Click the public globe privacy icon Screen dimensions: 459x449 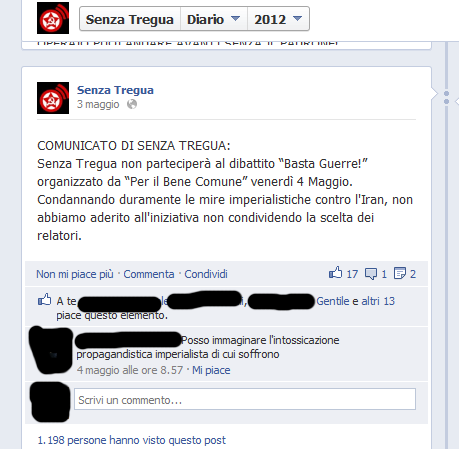132,104
